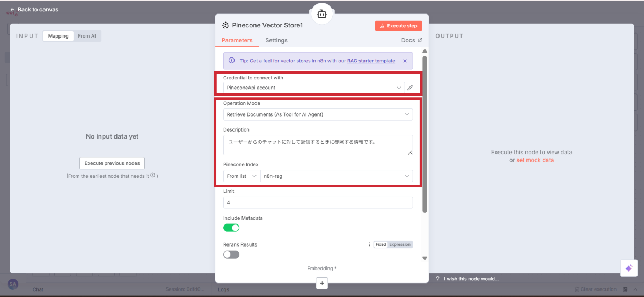The image size is (644, 297).
Task: Switch Rerank Results to Expression mode
Action: [400, 244]
